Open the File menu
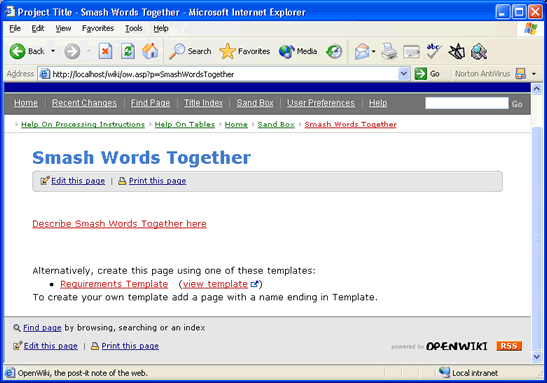 click(15, 28)
